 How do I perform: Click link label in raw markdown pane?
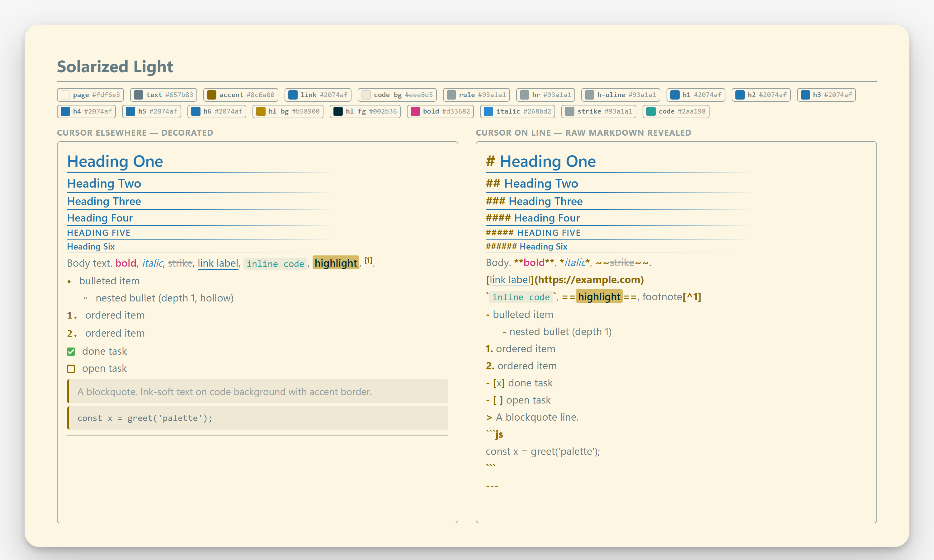510,280
